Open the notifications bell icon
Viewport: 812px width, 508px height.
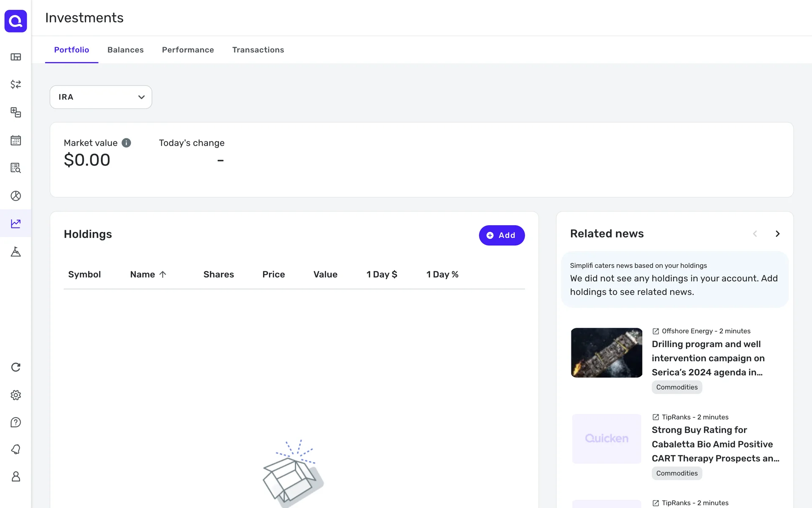[16, 449]
